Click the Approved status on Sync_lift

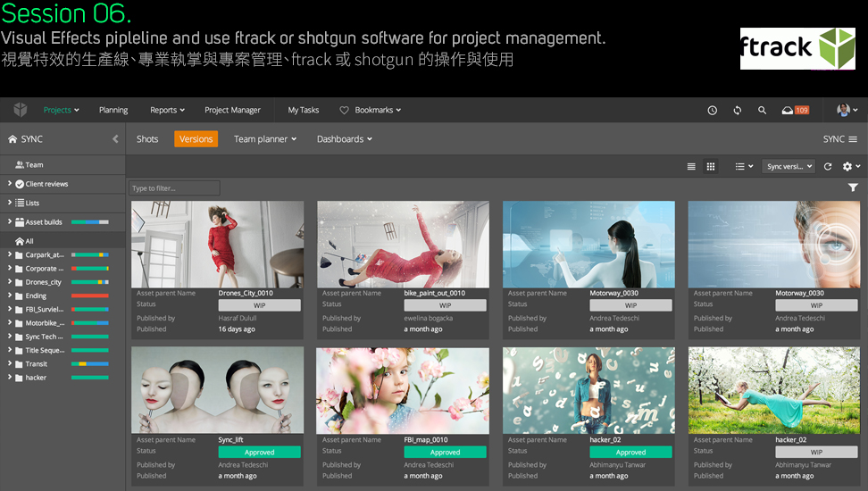259,453
